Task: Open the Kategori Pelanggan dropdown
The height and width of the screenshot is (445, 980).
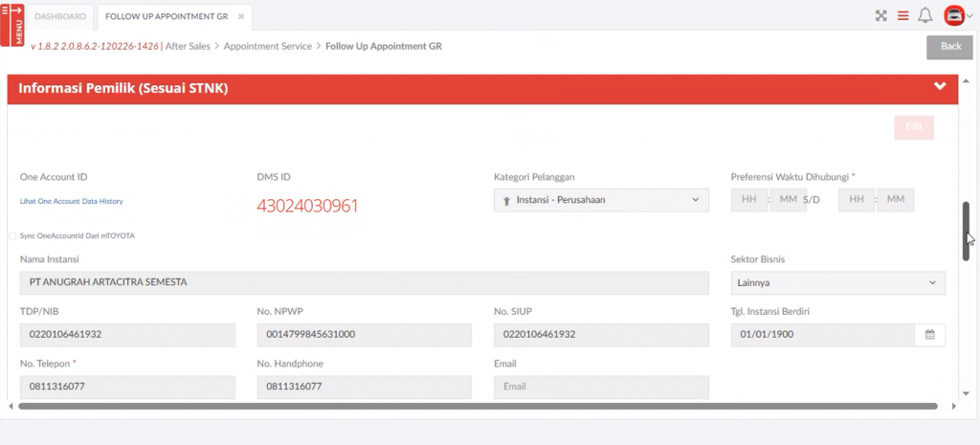Action: (x=601, y=200)
